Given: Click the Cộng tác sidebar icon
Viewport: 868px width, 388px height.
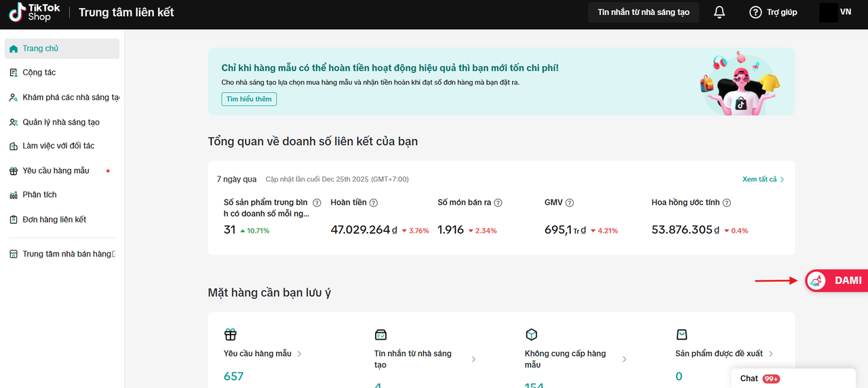Looking at the screenshot, I should (14, 73).
